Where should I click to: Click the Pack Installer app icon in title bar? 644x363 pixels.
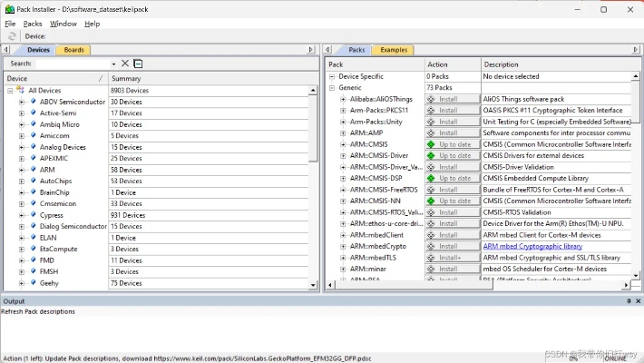click(x=8, y=9)
